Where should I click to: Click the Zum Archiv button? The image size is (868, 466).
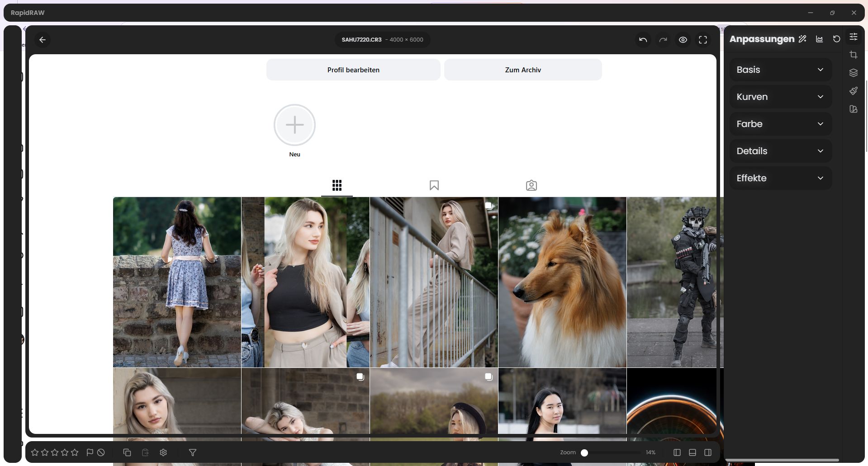point(523,70)
